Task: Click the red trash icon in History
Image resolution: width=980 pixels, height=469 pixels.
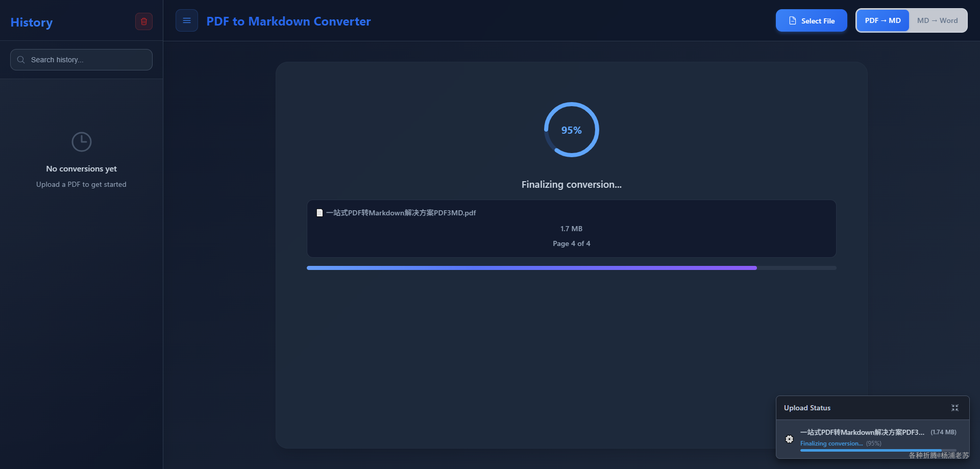Action: coord(144,21)
